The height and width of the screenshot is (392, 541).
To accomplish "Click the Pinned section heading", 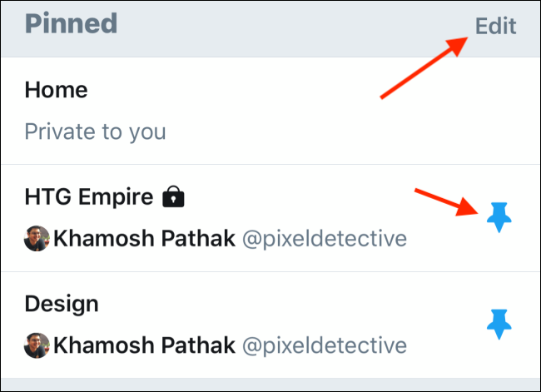I will [71, 24].
